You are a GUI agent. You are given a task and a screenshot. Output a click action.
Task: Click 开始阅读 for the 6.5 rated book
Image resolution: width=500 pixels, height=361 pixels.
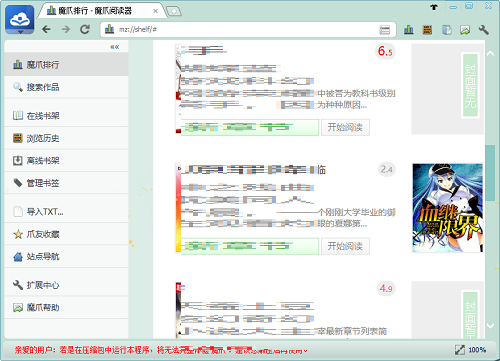[x=345, y=127]
